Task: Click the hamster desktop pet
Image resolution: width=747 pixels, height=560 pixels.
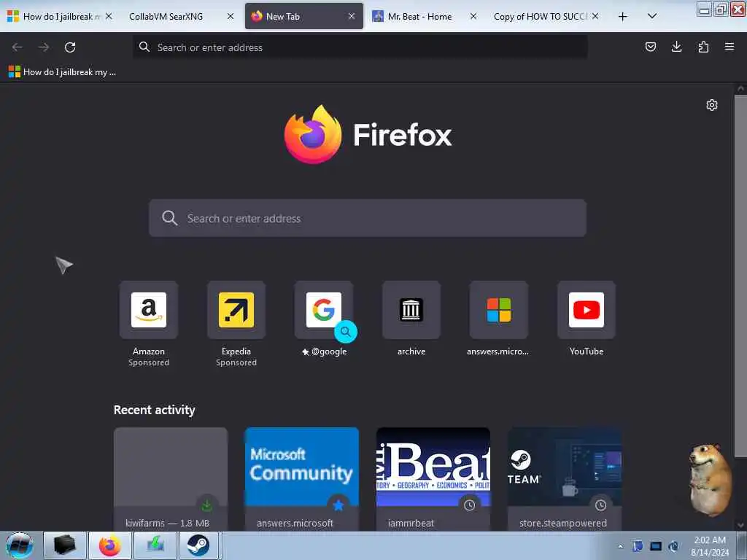Action: [710, 480]
